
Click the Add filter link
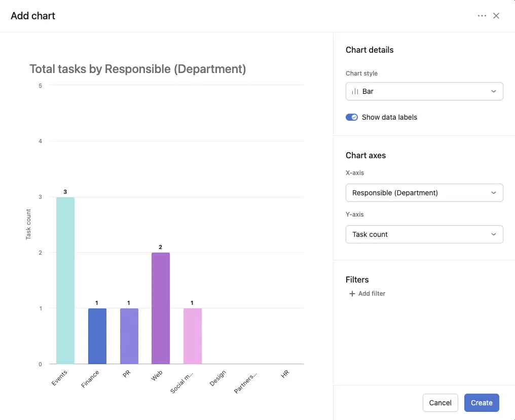(x=367, y=294)
